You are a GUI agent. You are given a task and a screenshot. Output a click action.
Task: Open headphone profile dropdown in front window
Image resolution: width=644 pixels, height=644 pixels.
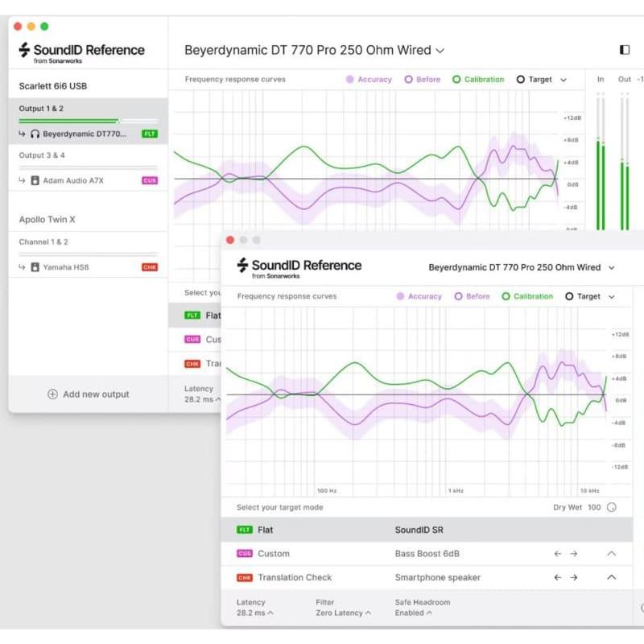(522, 267)
